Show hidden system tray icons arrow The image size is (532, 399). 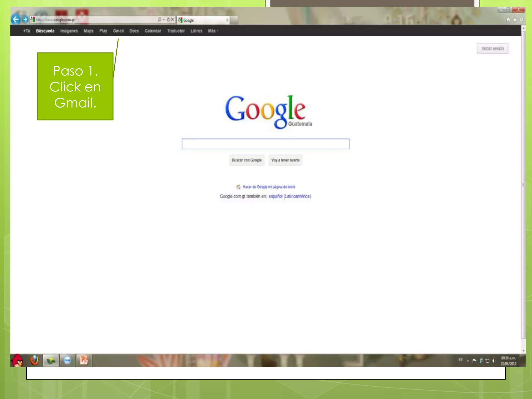(468, 361)
